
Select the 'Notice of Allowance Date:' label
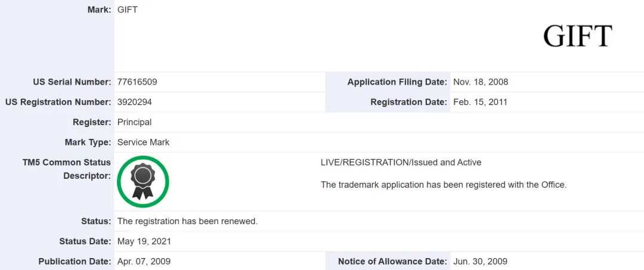[392, 262]
